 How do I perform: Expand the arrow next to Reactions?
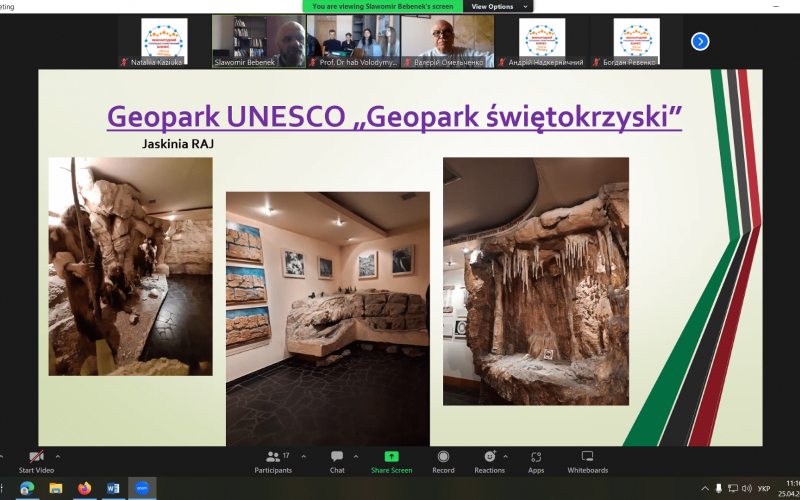point(506,457)
